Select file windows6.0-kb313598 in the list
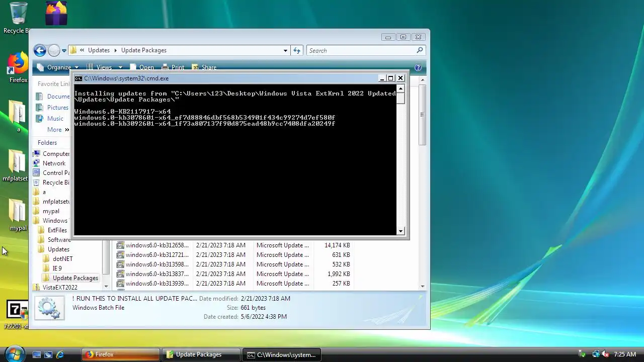Viewport: 644px width, 362px height. pos(153,264)
